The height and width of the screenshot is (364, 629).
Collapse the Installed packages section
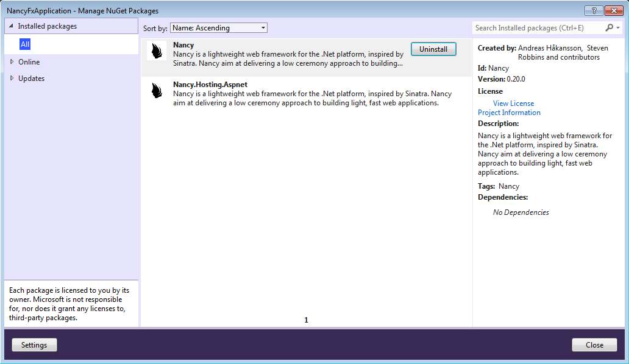pos(11,26)
